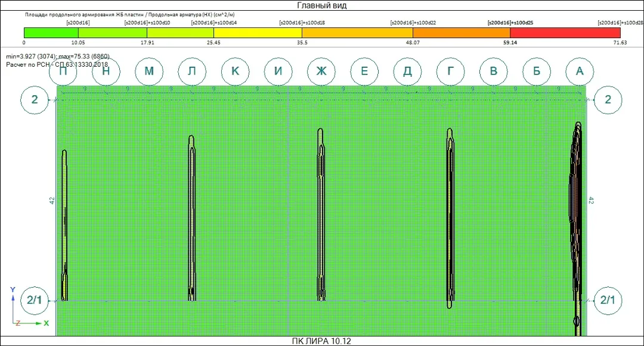
Task: Click the orange legend band 48.07–59.14
Action: pos(462,33)
